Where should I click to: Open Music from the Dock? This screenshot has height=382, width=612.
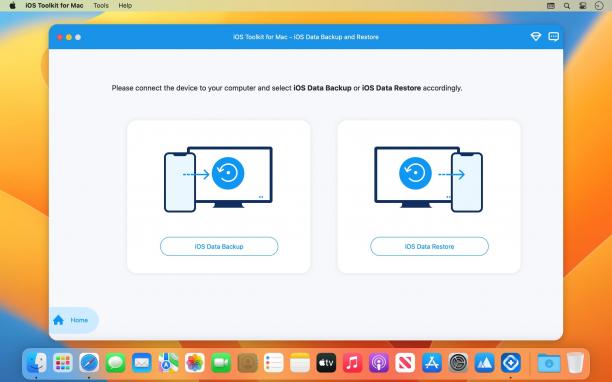(352, 363)
